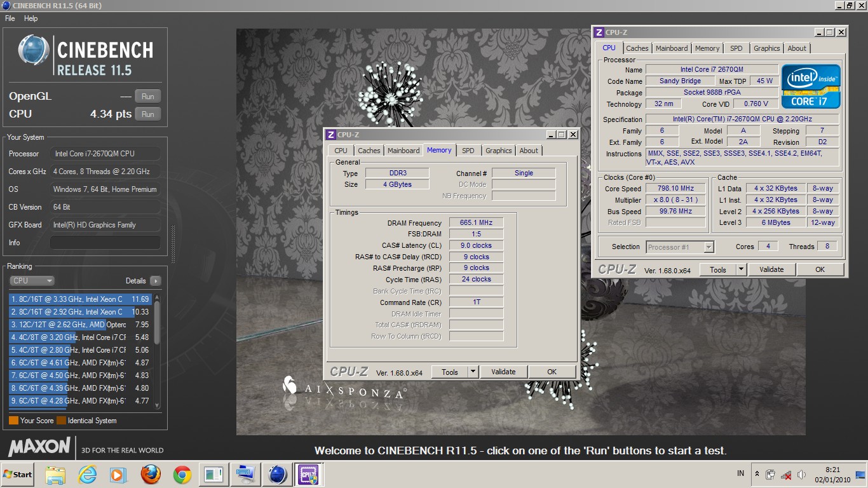Click the Info input field
The image size is (868, 488).
105,243
